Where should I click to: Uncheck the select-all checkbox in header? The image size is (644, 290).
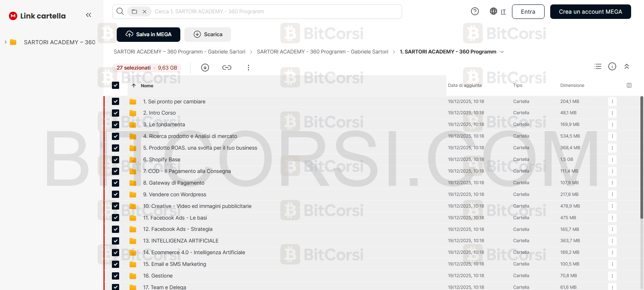[x=116, y=85]
